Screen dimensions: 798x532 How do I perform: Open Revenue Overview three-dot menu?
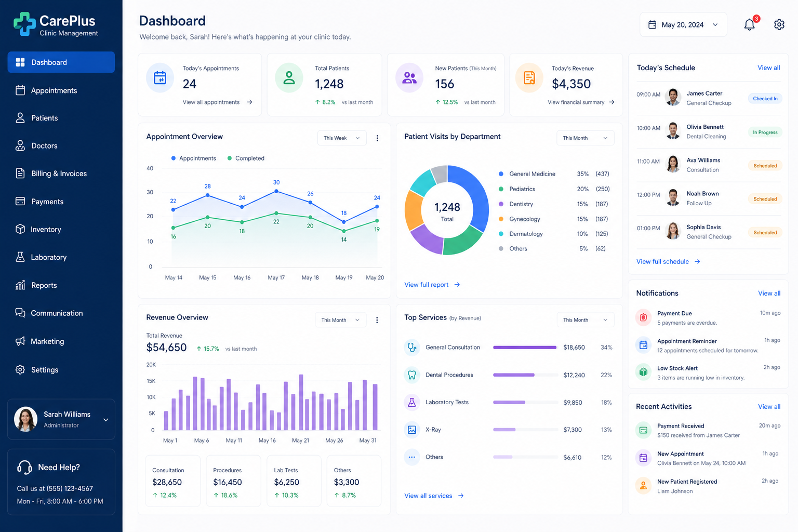(x=377, y=320)
